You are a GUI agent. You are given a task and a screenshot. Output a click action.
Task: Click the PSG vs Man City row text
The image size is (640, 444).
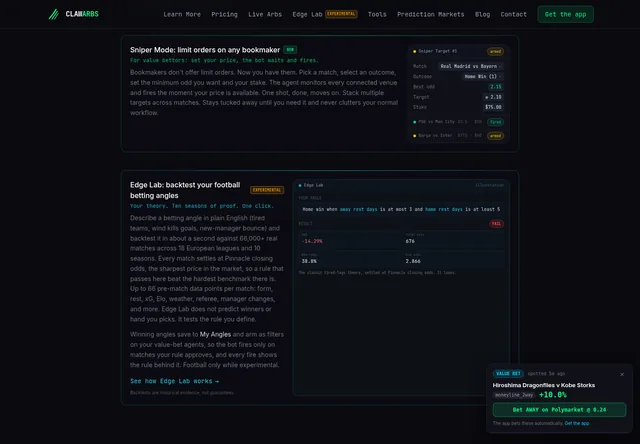[436, 122]
